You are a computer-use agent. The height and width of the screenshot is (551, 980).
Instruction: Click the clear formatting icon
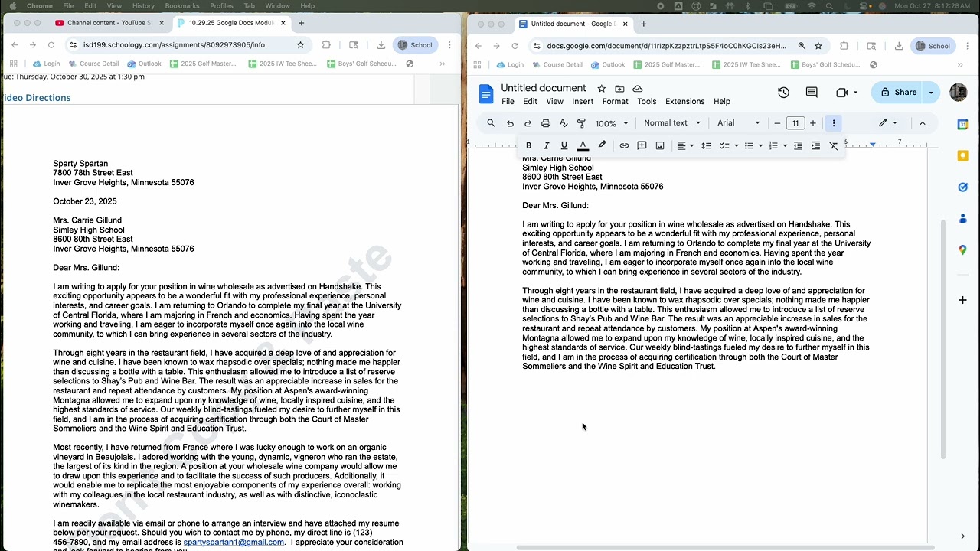tap(834, 145)
